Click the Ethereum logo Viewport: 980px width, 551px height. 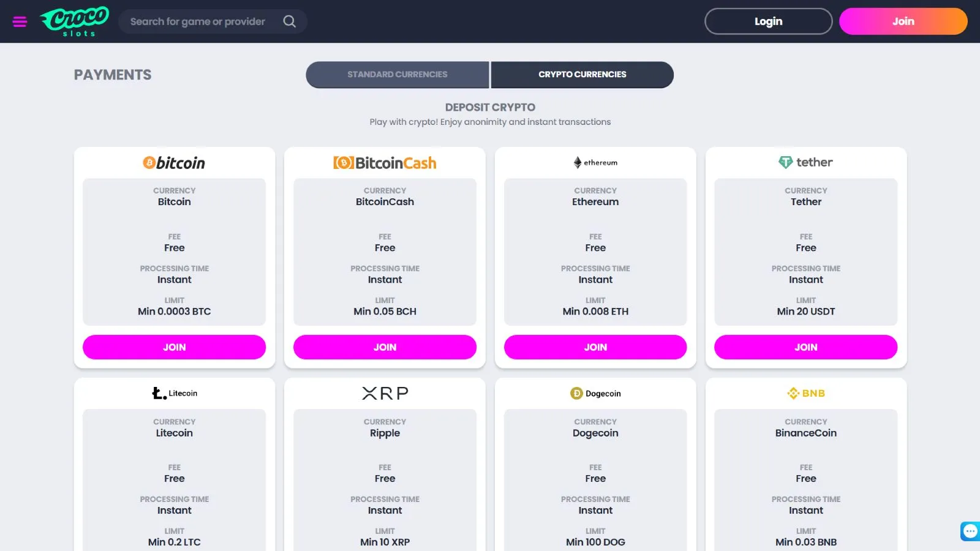[x=595, y=163]
